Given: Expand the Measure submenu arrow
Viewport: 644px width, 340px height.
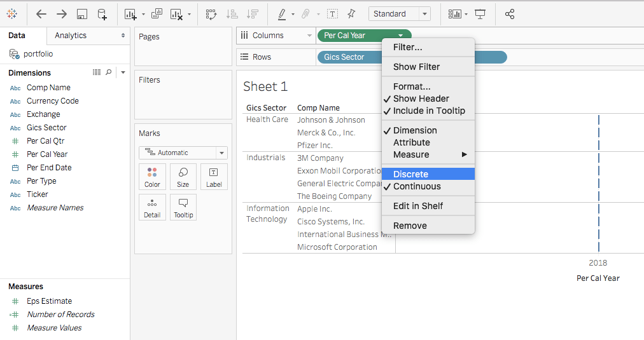Looking at the screenshot, I should pos(465,154).
